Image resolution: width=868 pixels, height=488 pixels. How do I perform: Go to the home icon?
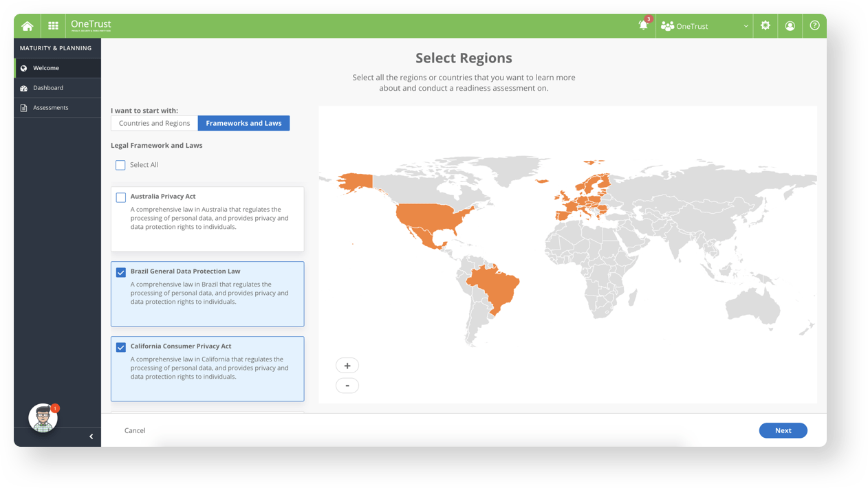(28, 26)
